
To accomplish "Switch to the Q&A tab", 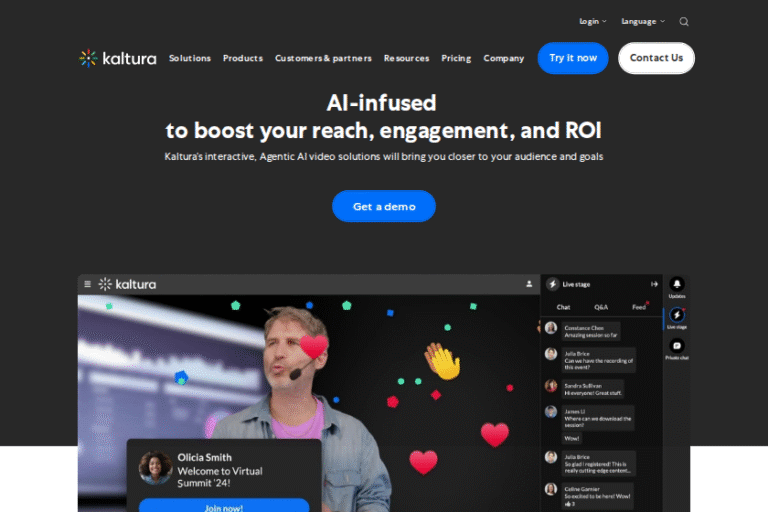I will pos(601,307).
